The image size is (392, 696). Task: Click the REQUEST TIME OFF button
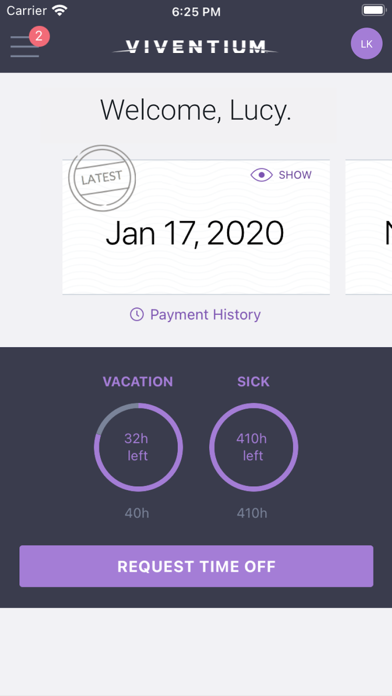pos(196,566)
